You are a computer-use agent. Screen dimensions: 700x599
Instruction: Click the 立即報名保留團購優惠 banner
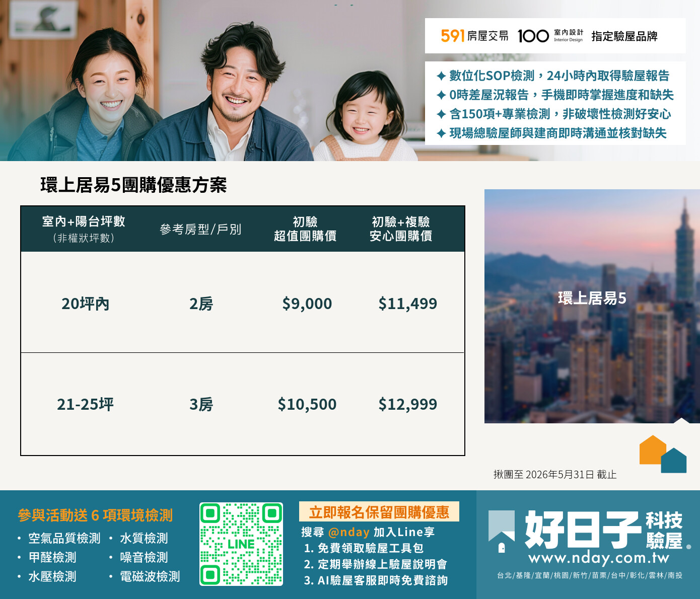(379, 512)
